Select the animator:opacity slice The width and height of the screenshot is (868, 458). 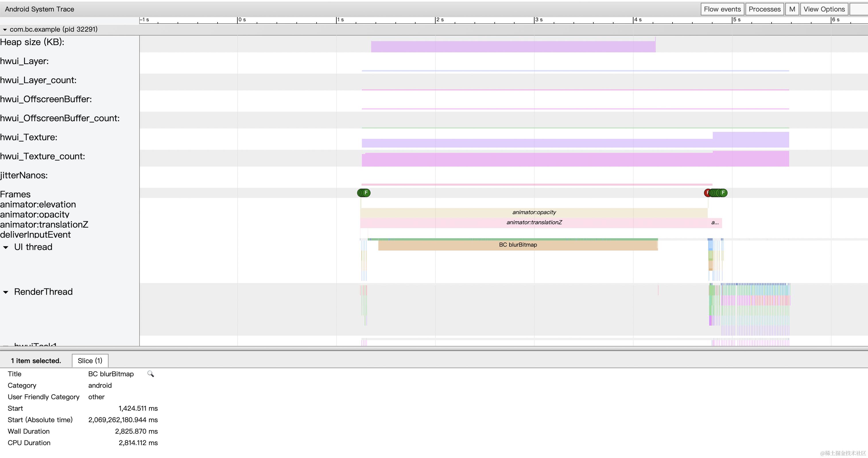click(534, 212)
